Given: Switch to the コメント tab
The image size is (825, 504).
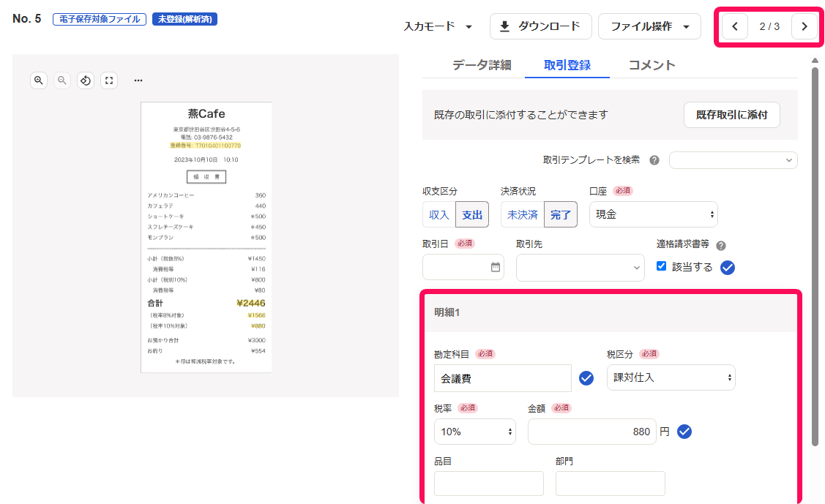Looking at the screenshot, I should coord(652,65).
